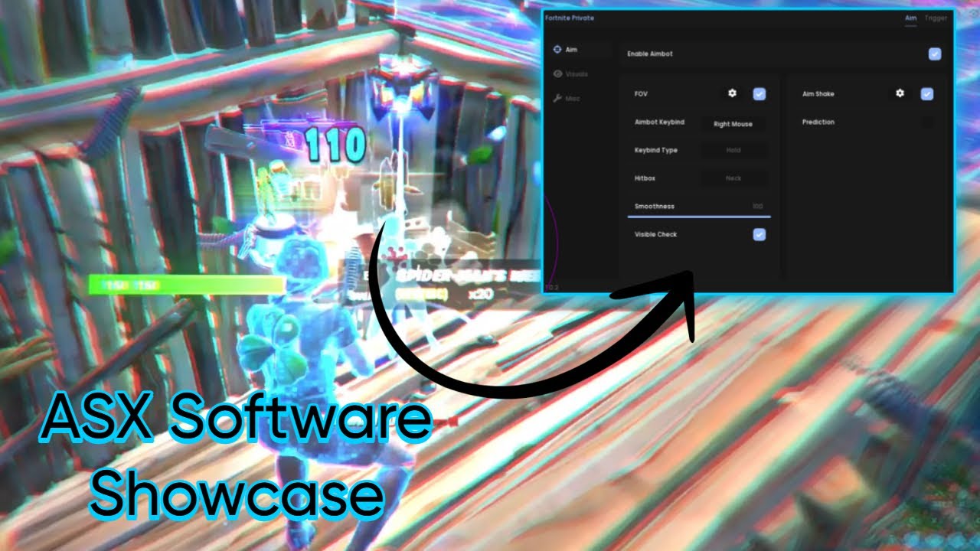The image size is (980, 551).
Task: Click the Smoothness value 100
Action: pyautogui.click(x=757, y=207)
